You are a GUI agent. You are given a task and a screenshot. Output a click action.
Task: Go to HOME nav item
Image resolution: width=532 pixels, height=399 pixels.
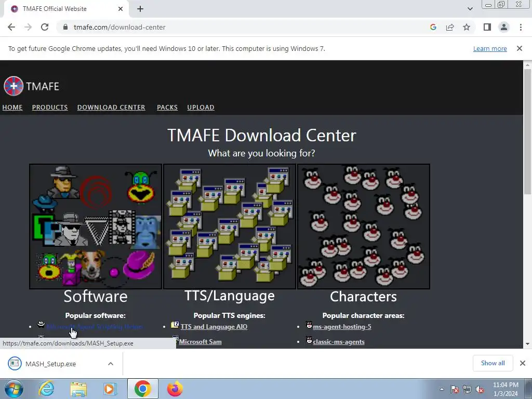[12, 107]
